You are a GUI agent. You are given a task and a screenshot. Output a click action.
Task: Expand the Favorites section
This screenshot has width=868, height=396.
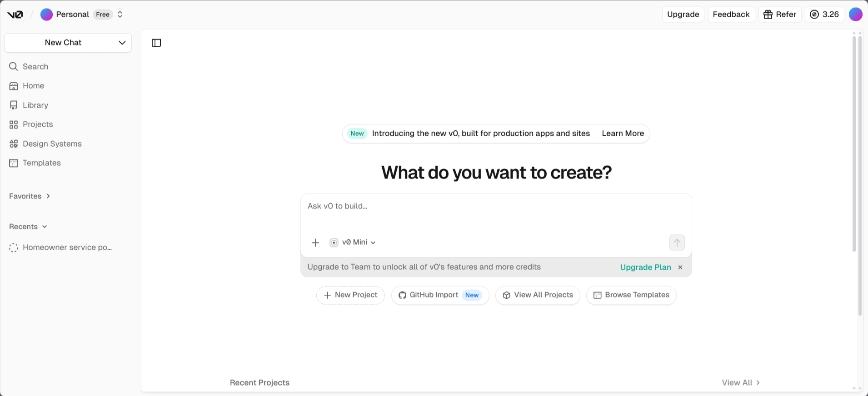tap(30, 196)
